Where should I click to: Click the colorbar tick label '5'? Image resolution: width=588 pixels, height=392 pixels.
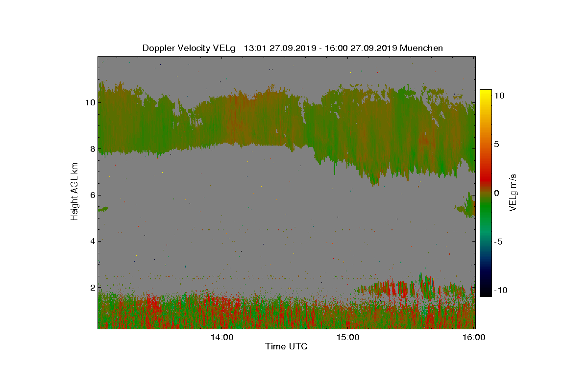tap(496, 145)
